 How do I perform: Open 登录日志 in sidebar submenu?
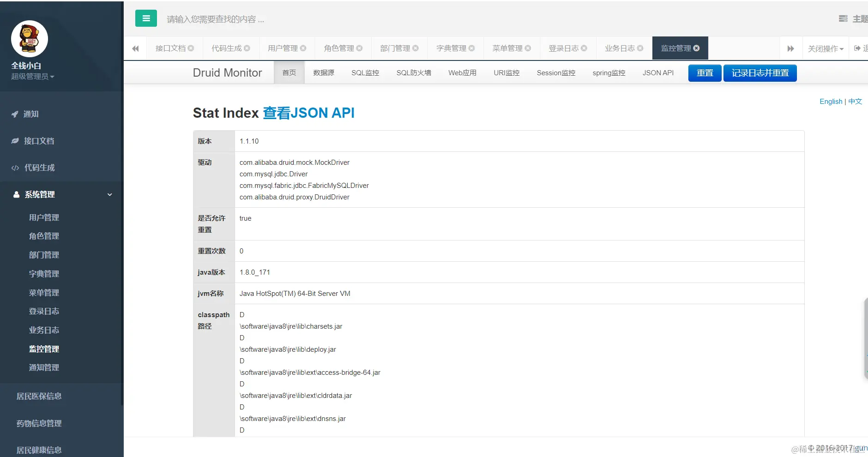(x=44, y=311)
